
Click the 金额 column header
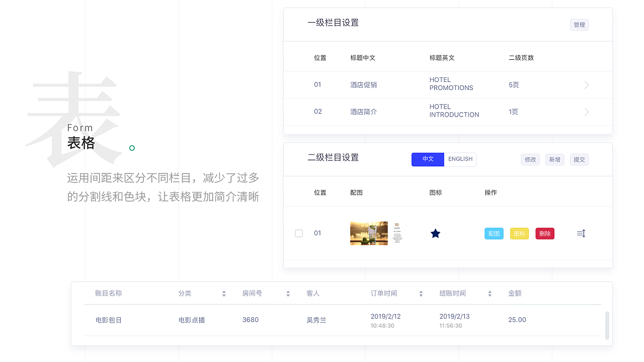(515, 293)
